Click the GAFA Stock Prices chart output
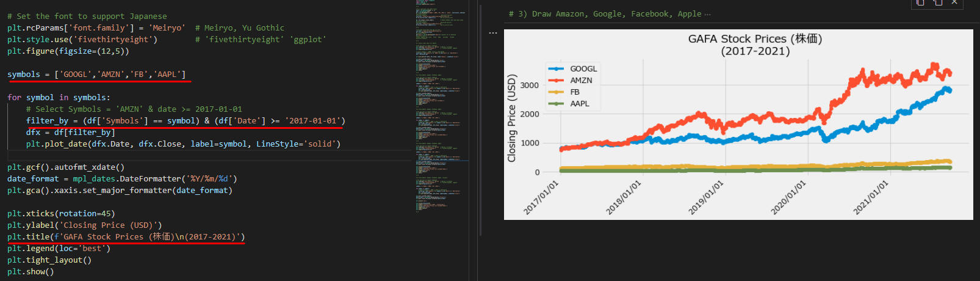 pyautogui.click(x=738, y=125)
